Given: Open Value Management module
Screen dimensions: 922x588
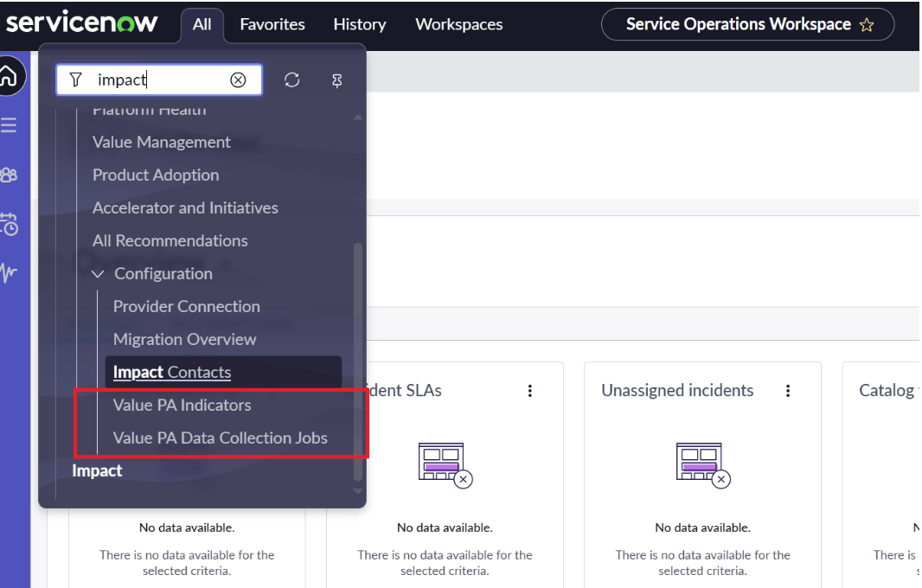Looking at the screenshot, I should (x=161, y=143).
